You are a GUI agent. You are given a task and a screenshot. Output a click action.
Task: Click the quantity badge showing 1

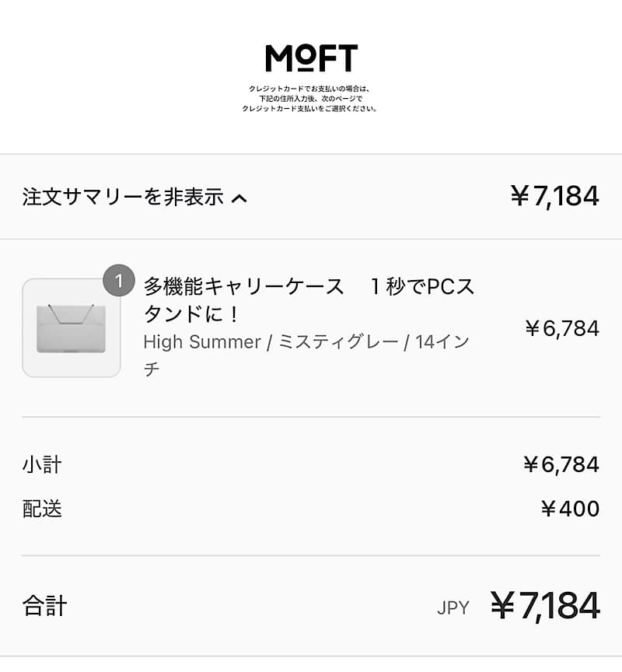tap(119, 281)
